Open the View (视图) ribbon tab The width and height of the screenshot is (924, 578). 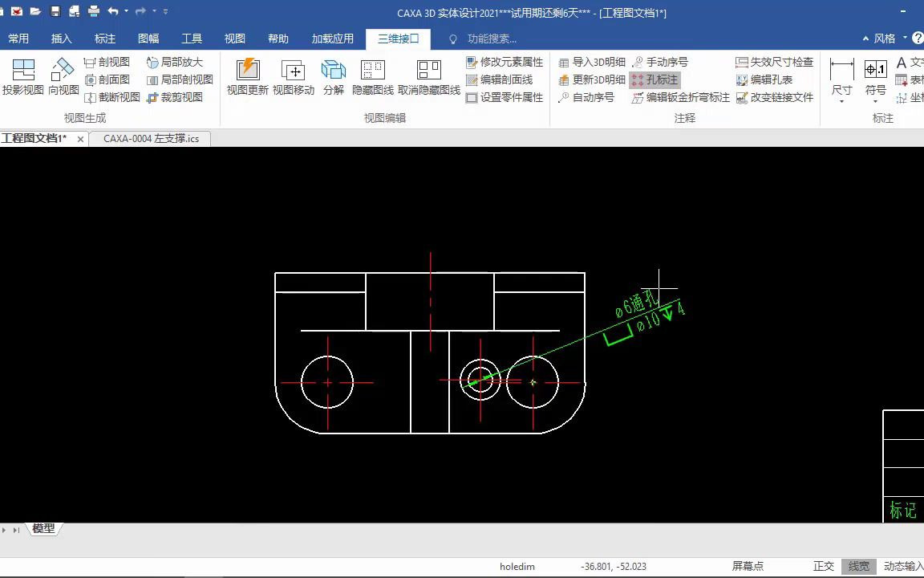(234, 39)
